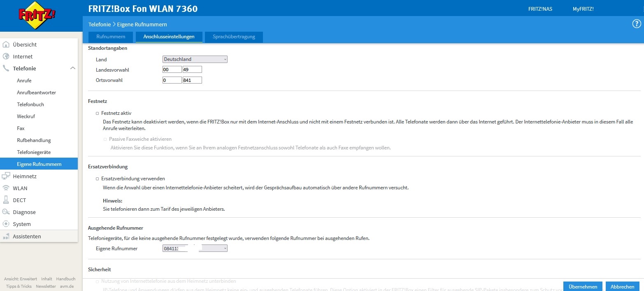The width and height of the screenshot is (644, 291).
Task: Click the WLAN wifi icon
Action: (6, 188)
